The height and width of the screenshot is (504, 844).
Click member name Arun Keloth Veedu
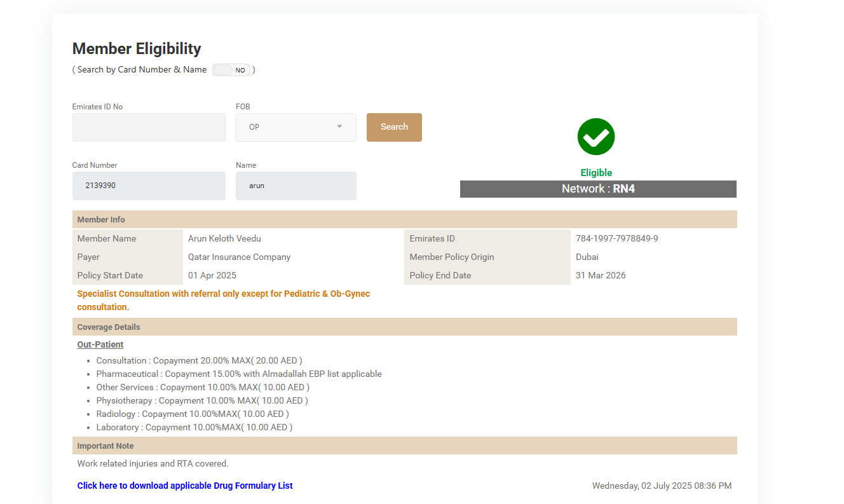pyautogui.click(x=224, y=239)
